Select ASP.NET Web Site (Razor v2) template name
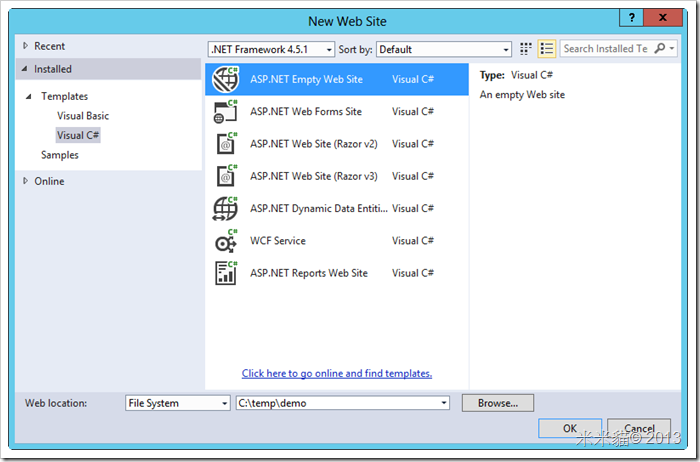 point(314,144)
